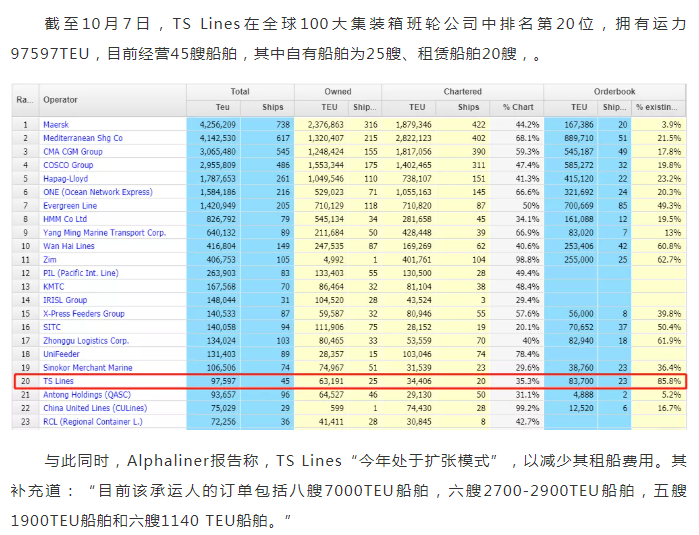
Task: Select Hapag-Lloyd owned TEU 1,049,546
Action: pyautogui.click(x=321, y=179)
